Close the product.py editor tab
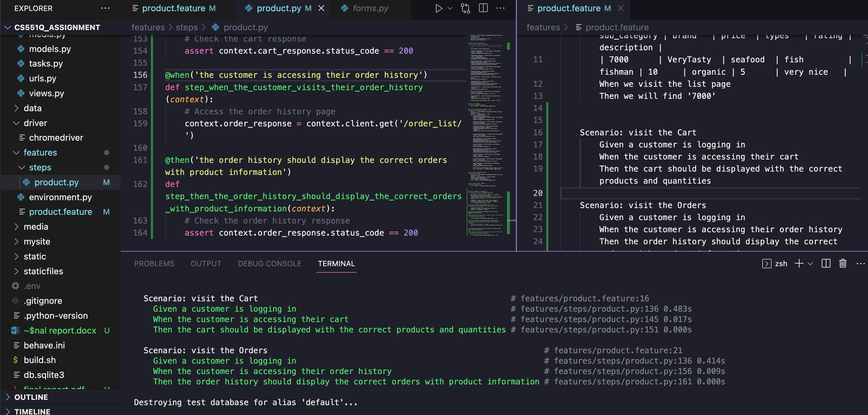This screenshot has height=415, width=868. click(x=322, y=8)
